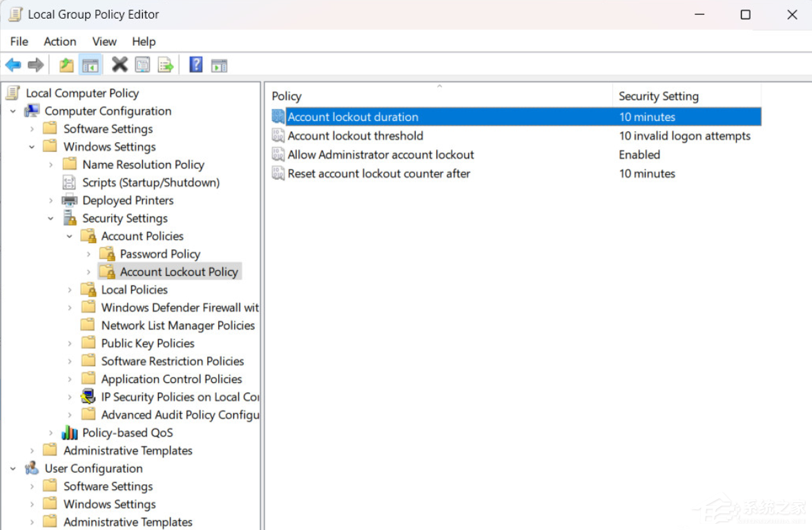Open Properties from the toolbar icon
This screenshot has width=812, height=530.
[142, 66]
